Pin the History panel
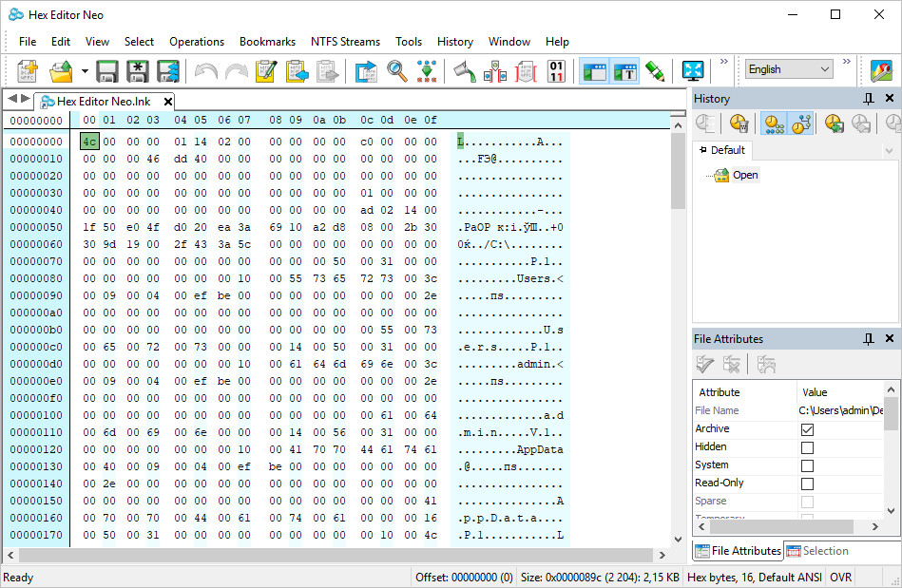This screenshot has height=588, width=902. tap(869, 99)
